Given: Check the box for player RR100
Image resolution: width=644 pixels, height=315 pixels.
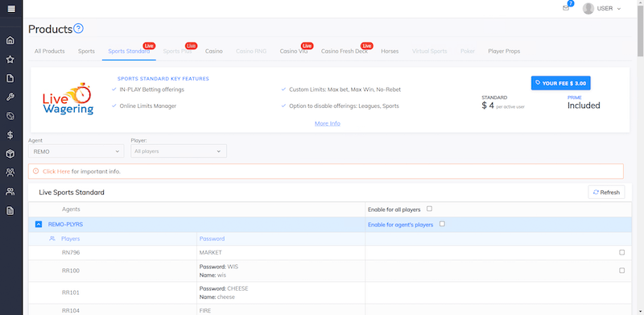Looking at the screenshot, I should tap(621, 271).
